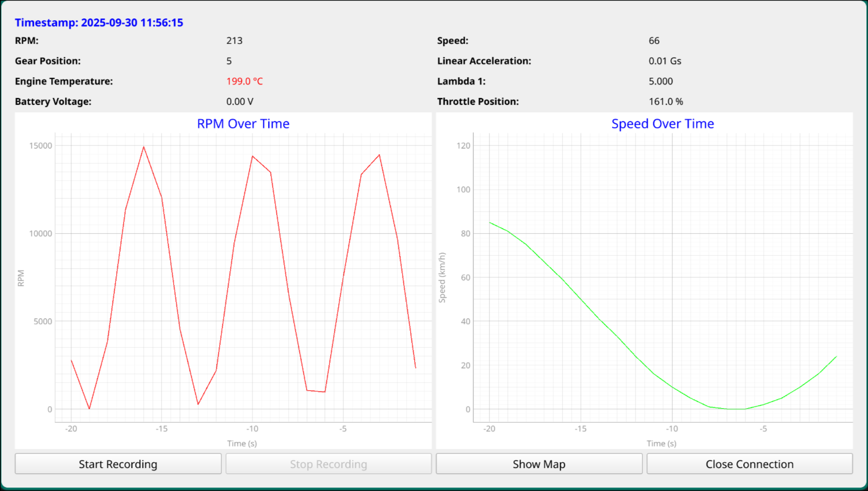Click the Start Recording button
Image resolution: width=868 pixels, height=491 pixels.
tap(118, 464)
